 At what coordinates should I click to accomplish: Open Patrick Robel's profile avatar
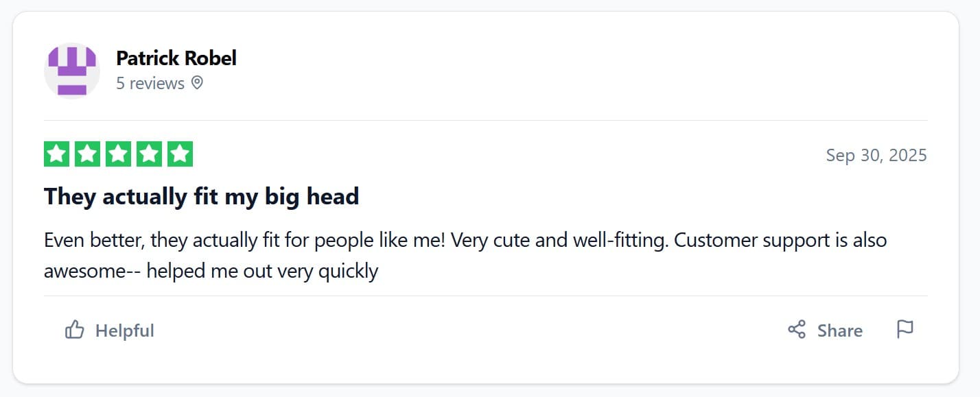[71, 71]
